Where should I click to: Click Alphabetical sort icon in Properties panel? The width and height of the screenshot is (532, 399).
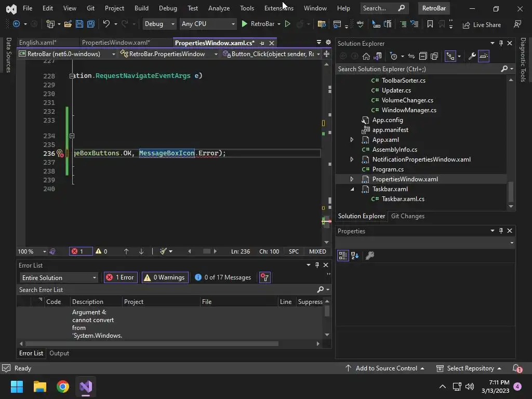point(354,256)
